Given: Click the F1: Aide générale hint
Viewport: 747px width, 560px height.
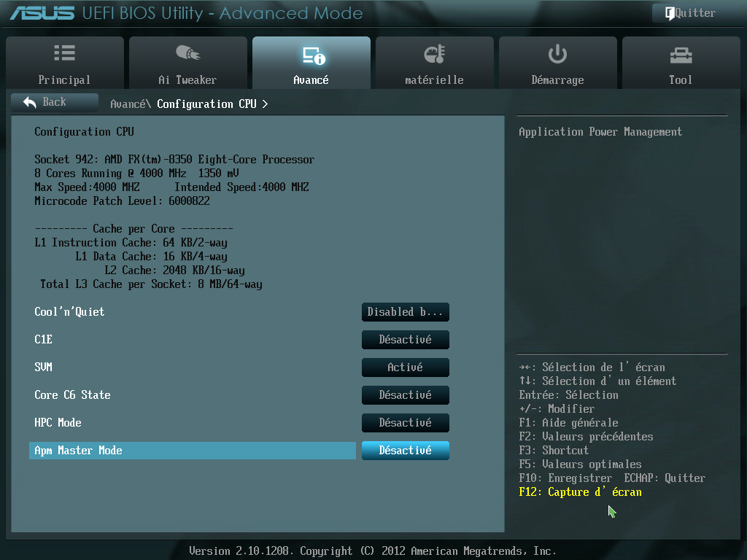Looking at the screenshot, I should pos(569,422).
